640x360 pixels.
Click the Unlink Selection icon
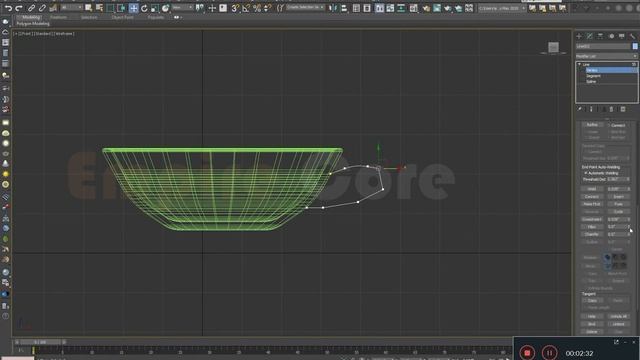click(42, 8)
